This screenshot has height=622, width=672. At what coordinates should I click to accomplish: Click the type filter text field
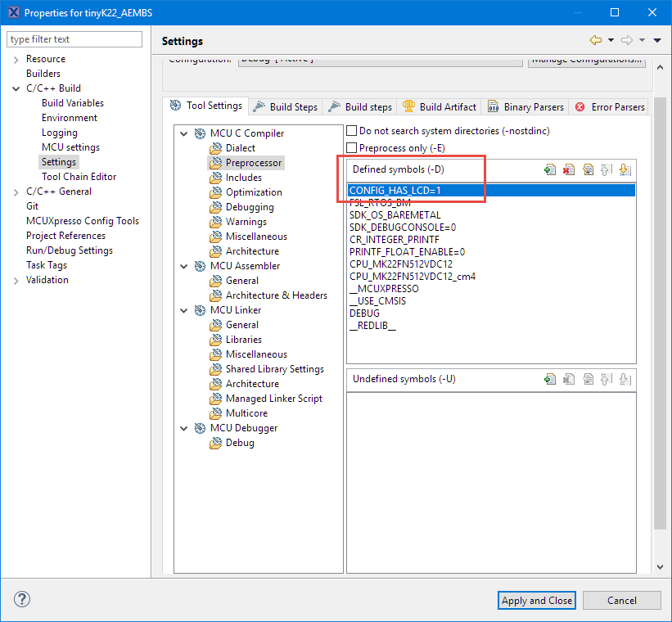74,39
